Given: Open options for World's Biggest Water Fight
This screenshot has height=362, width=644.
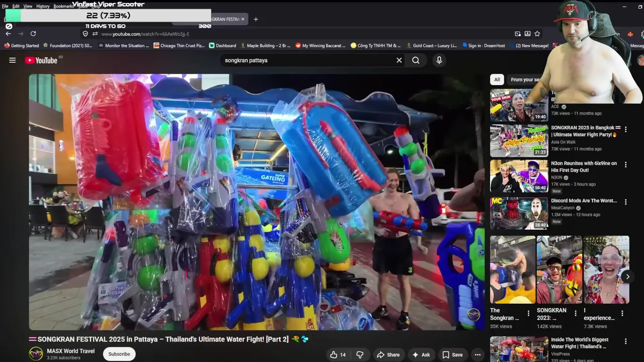Looking at the screenshot, I should pyautogui.click(x=625, y=341).
